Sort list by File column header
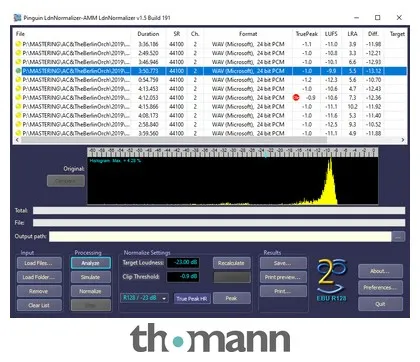Viewport: 420px width, 362px height. [x=20, y=34]
